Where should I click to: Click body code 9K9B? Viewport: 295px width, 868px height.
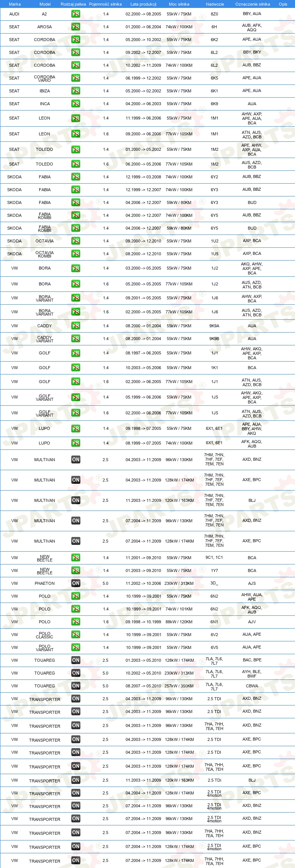coord(214,339)
